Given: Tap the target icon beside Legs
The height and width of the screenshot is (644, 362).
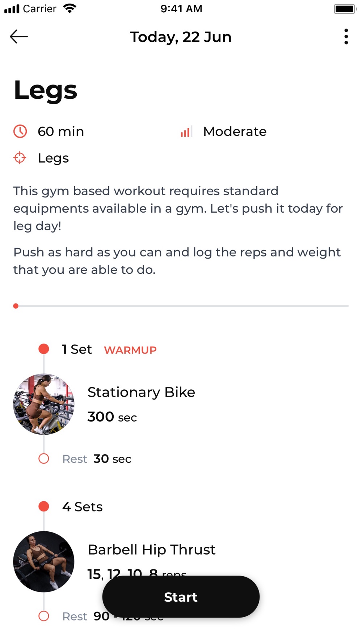Looking at the screenshot, I should 20,158.
